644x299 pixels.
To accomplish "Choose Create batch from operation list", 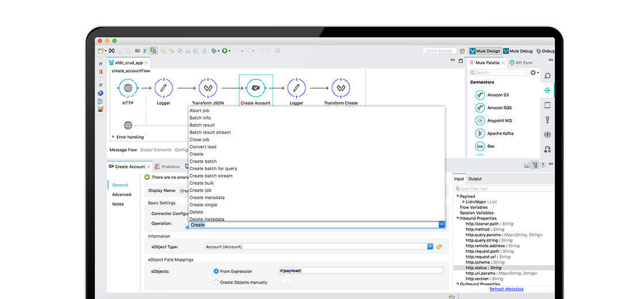I will (203, 161).
